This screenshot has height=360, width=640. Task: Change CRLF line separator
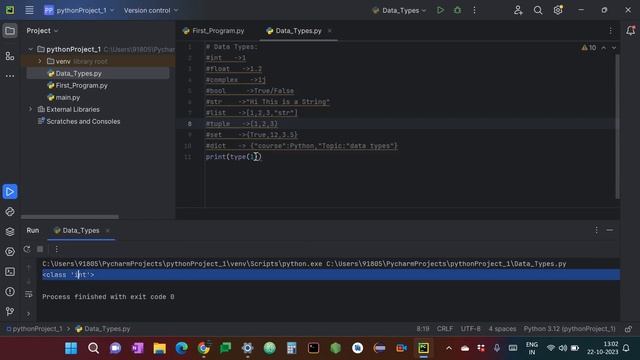click(444, 329)
